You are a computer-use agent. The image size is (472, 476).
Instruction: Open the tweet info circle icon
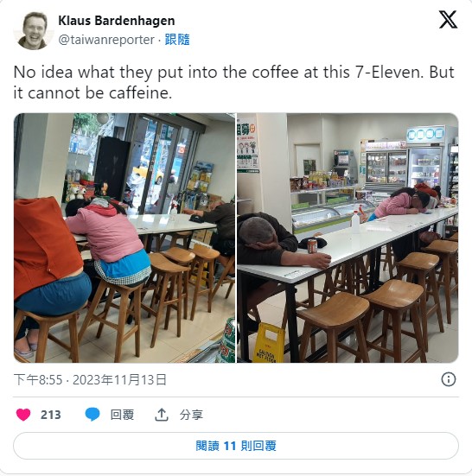(x=449, y=379)
